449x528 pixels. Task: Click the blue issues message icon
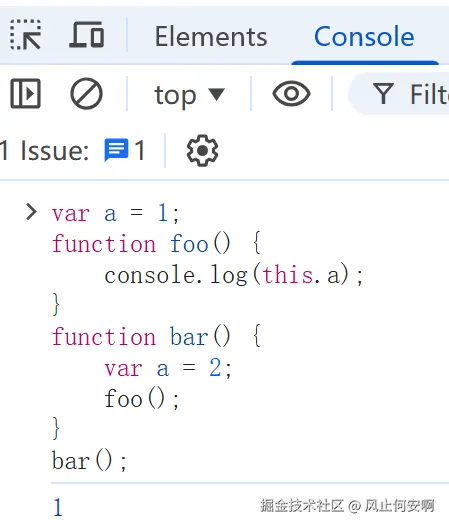tap(116, 150)
